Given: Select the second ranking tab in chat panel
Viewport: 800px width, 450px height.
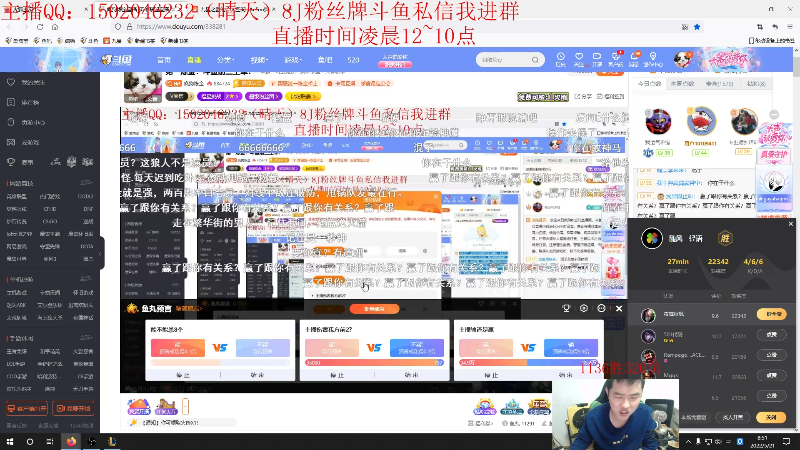Looking at the screenshot, I should (x=682, y=83).
